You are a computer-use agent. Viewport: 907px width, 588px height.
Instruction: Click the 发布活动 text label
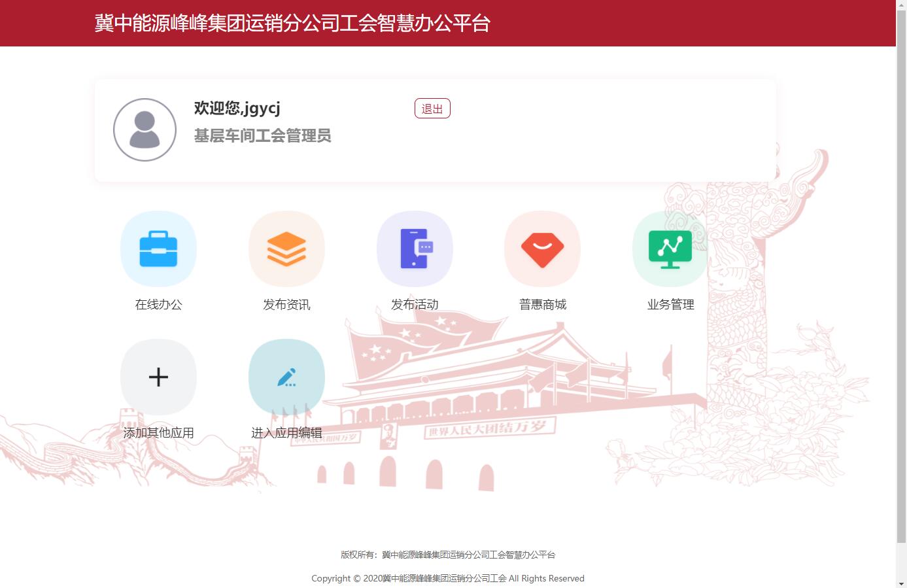point(415,304)
